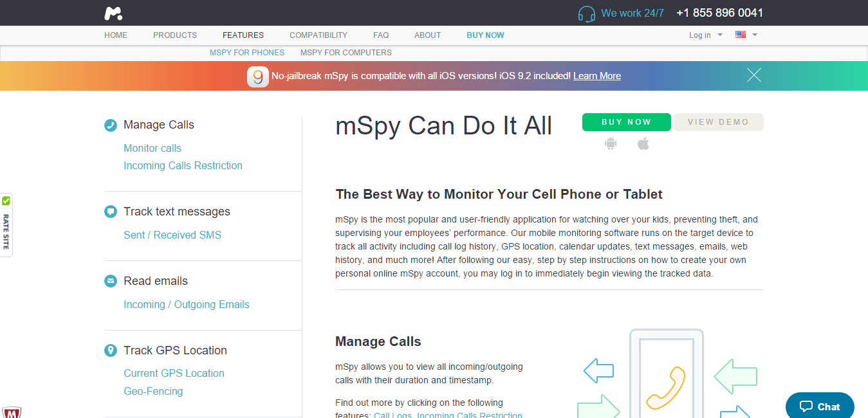Click the McAfee security badge
Screen dimensions: 868x418
11,412
